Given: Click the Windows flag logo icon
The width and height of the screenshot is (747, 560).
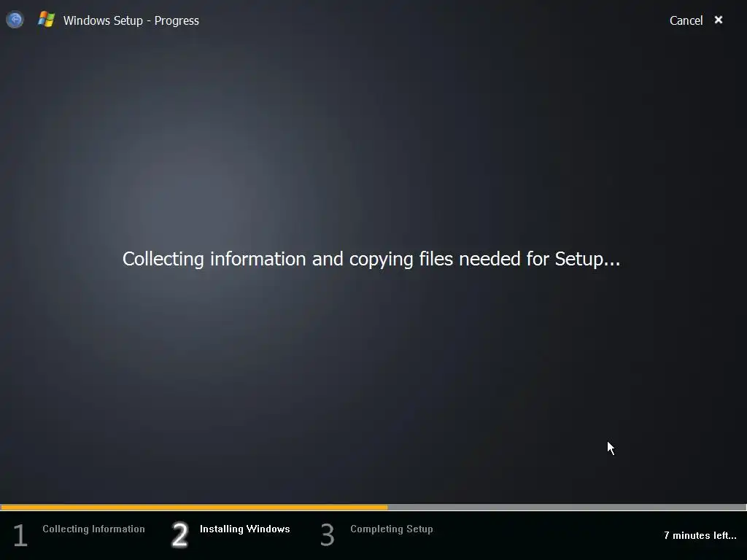Looking at the screenshot, I should pos(46,20).
